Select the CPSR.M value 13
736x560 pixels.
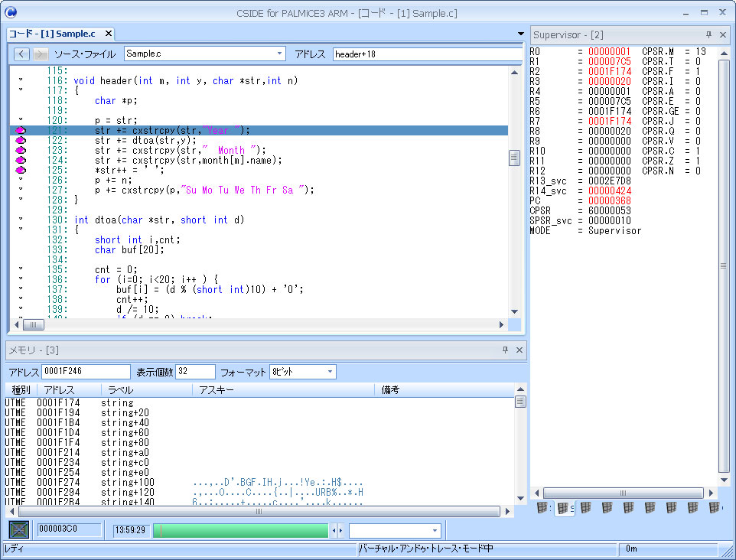(x=700, y=51)
